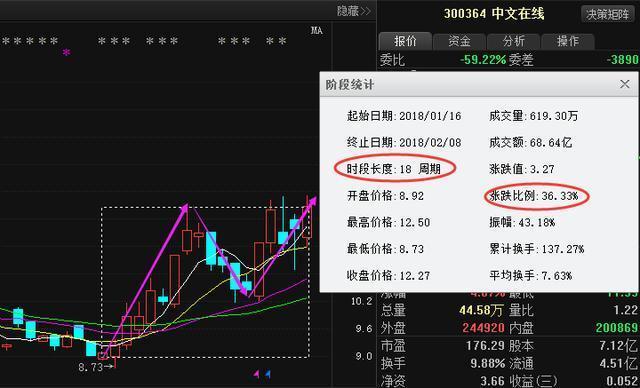Click 流通 value 4.51亿
The height and width of the screenshot is (388, 640).
(x=619, y=364)
